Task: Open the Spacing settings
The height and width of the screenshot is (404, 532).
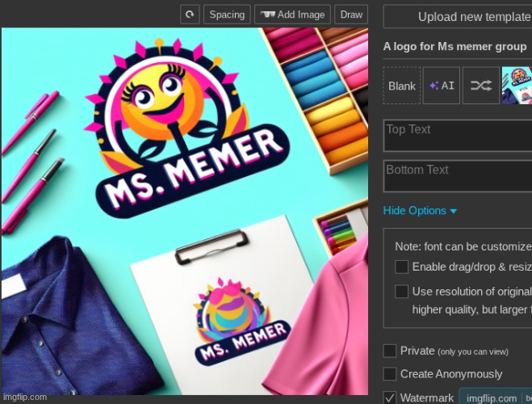Action: (226, 15)
